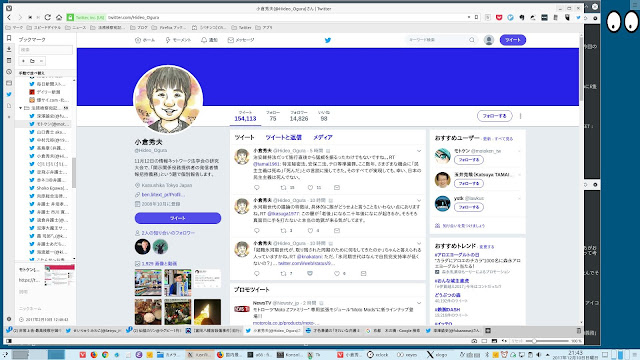Open the account avatar menu beside the Tweet button

click(489, 40)
